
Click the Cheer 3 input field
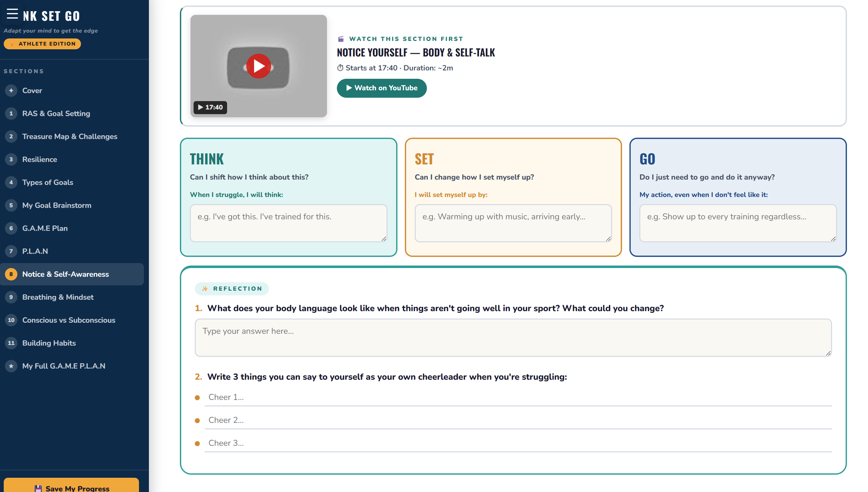pos(518,443)
